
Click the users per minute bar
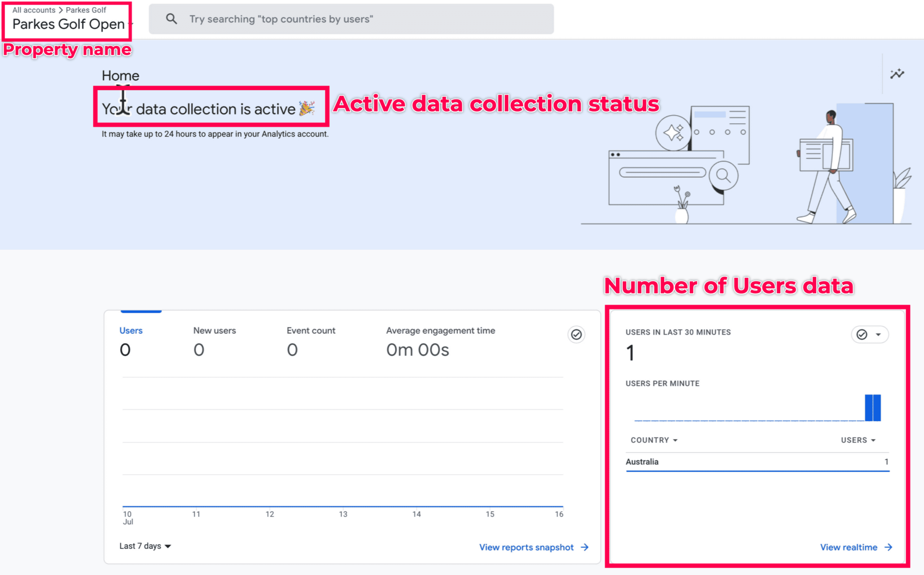[x=873, y=408]
